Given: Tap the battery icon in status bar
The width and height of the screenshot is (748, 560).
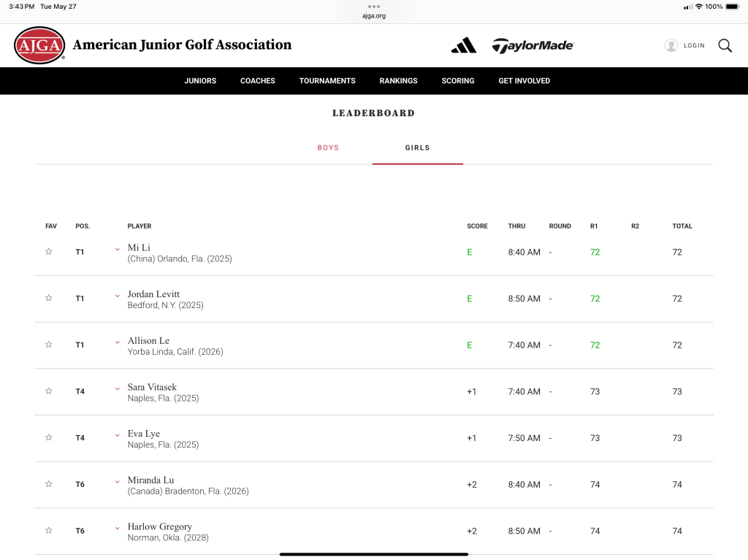Looking at the screenshot, I should (x=732, y=7).
